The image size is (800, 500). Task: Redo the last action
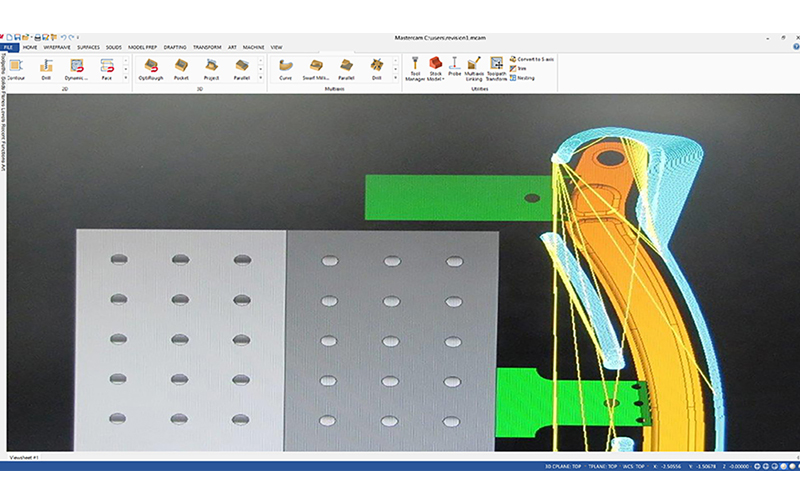(71, 37)
